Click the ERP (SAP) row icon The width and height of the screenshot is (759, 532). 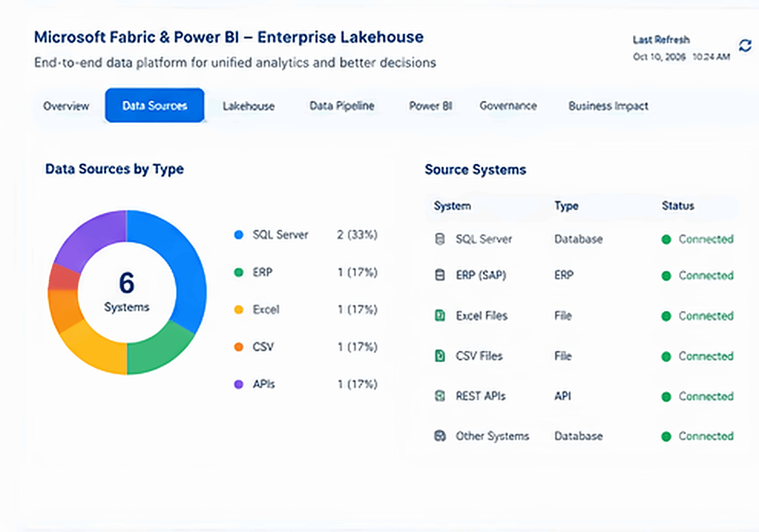440,275
